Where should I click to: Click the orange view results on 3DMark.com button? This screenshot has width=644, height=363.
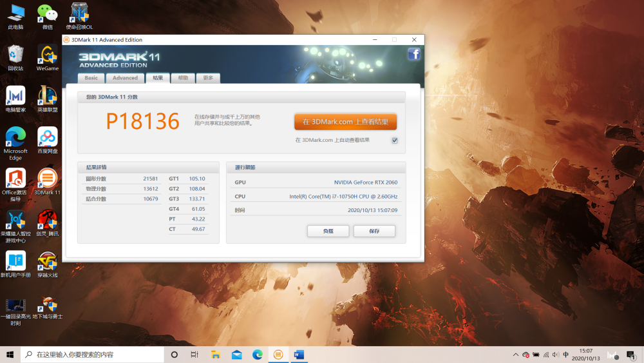pyautogui.click(x=345, y=122)
